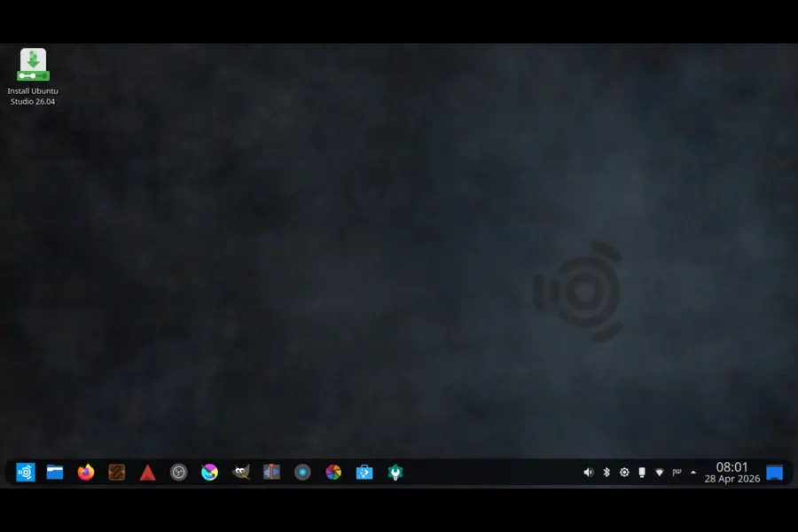Open OBS Studio
Viewport: 798px width, 532px height.
pyautogui.click(x=177, y=473)
